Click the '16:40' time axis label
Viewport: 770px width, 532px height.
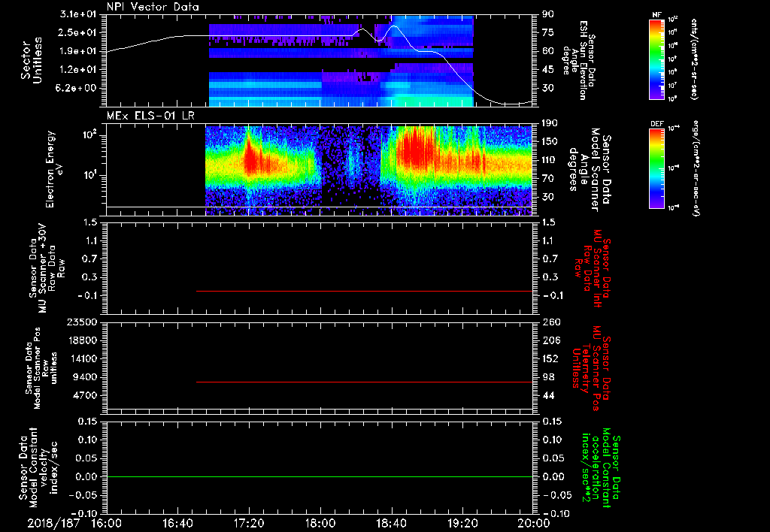[177, 523]
